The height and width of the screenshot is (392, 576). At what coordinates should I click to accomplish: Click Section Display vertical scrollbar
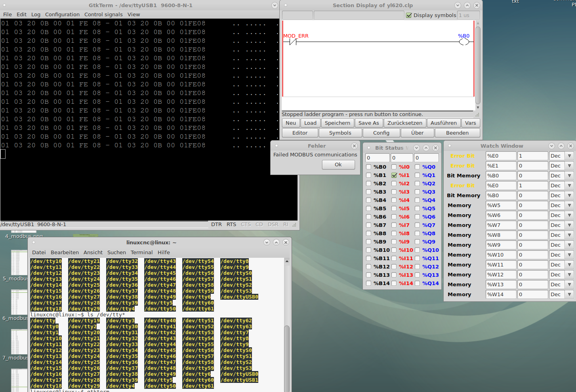click(x=478, y=65)
